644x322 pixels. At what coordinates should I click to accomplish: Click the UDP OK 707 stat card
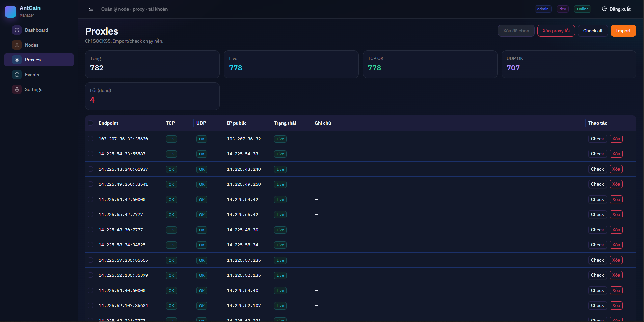pos(569,64)
